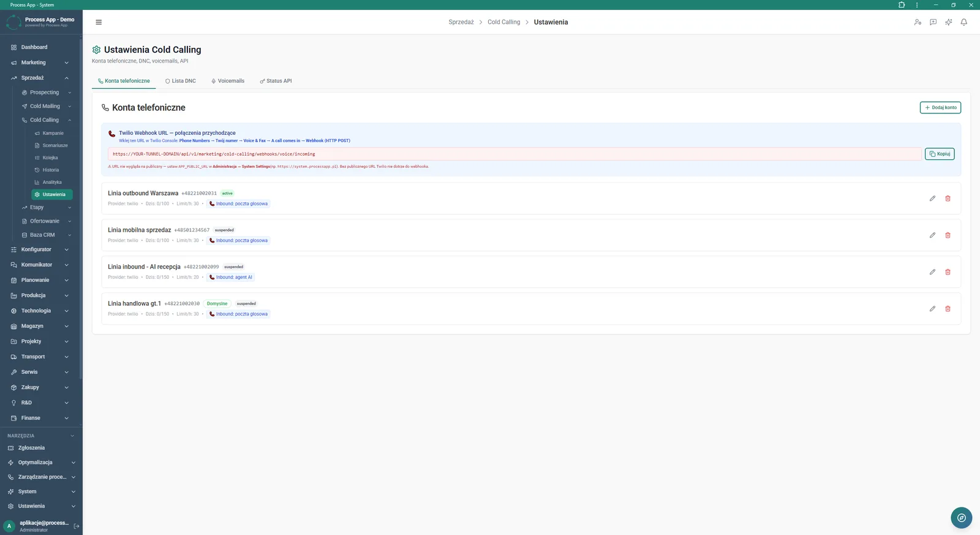980x535 pixels.
Task: Open the floating compass help button
Action: tap(961, 518)
